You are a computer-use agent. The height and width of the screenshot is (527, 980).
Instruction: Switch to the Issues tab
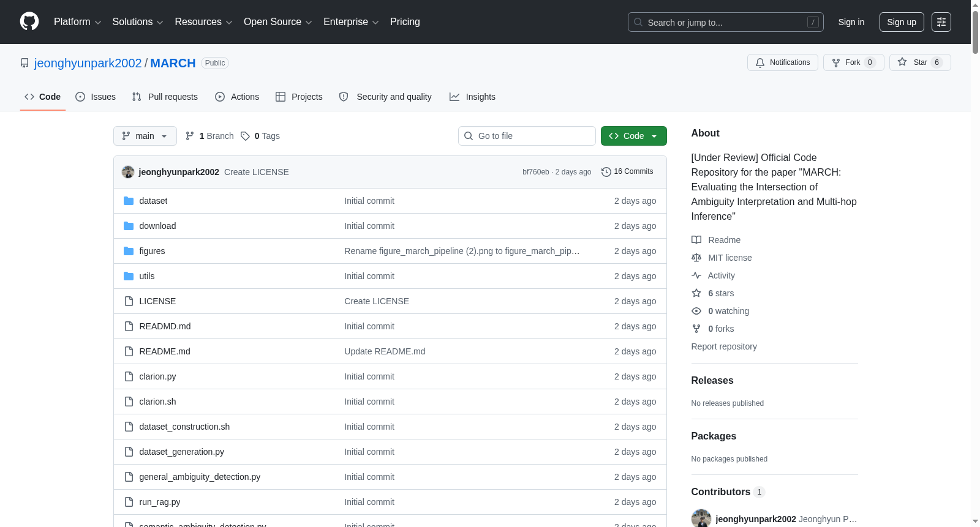point(96,97)
